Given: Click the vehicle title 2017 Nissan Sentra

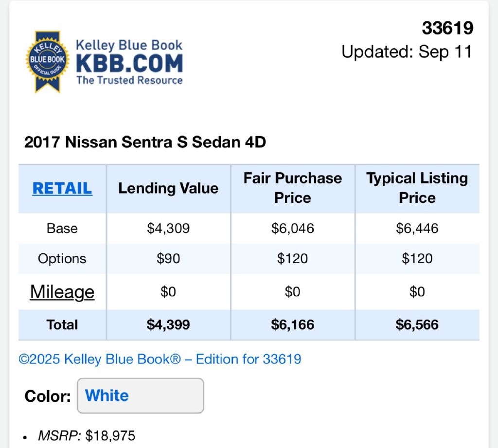Looking at the screenshot, I should pos(145,142).
